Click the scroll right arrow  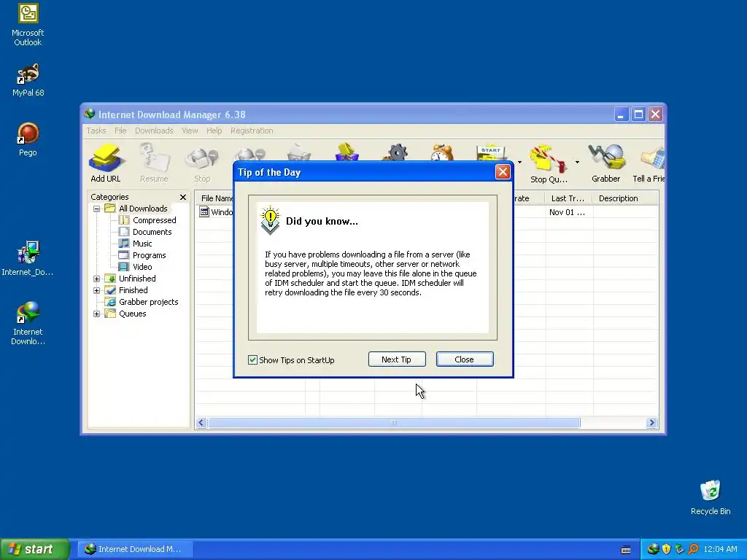(x=651, y=423)
